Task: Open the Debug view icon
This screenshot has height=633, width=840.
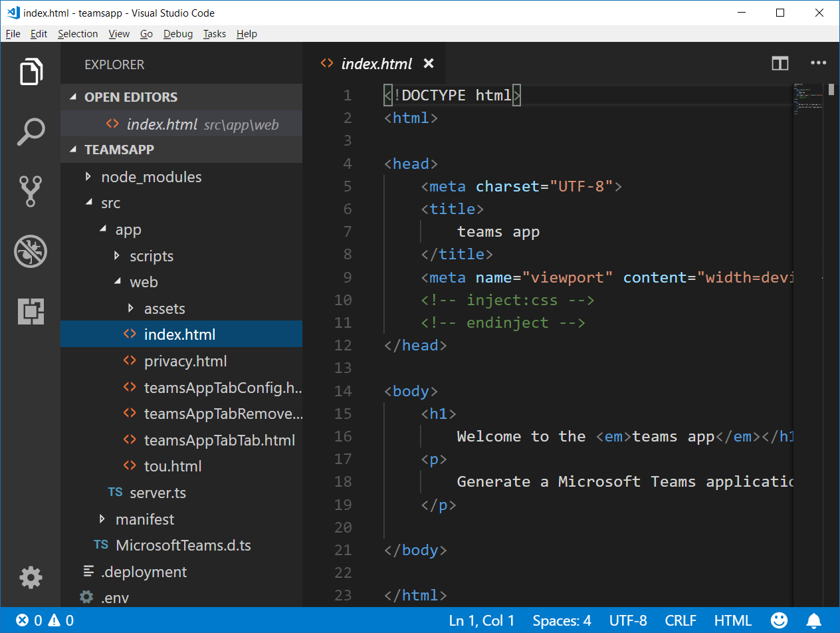Action: pyautogui.click(x=31, y=251)
